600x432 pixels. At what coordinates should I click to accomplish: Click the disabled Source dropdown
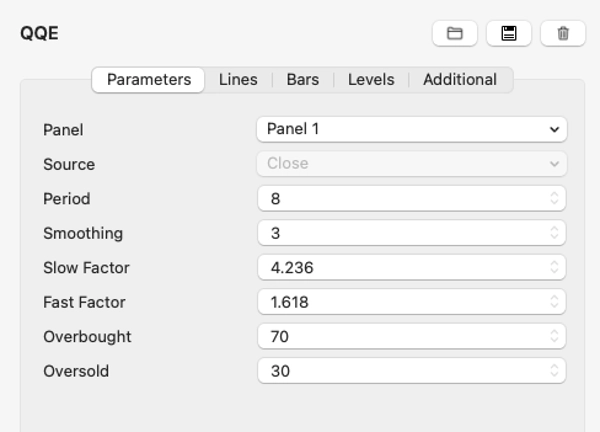[x=411, y=164]
